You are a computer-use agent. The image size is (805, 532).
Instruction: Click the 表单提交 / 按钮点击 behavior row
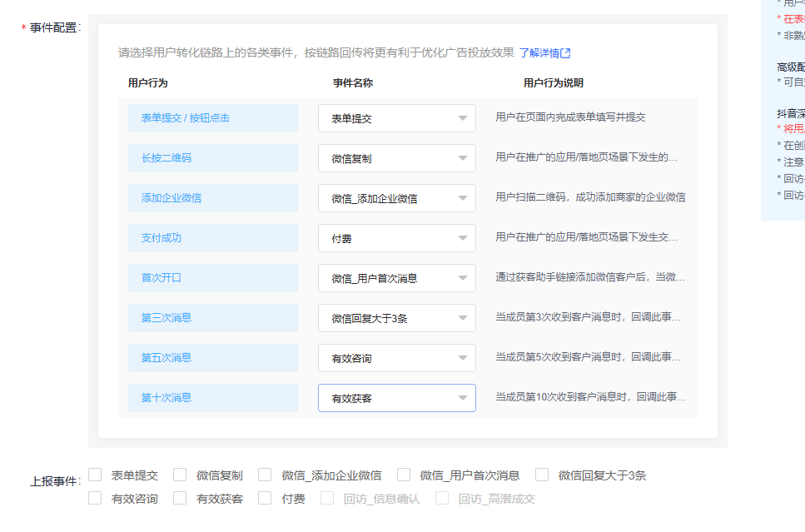tap(212, 118)
